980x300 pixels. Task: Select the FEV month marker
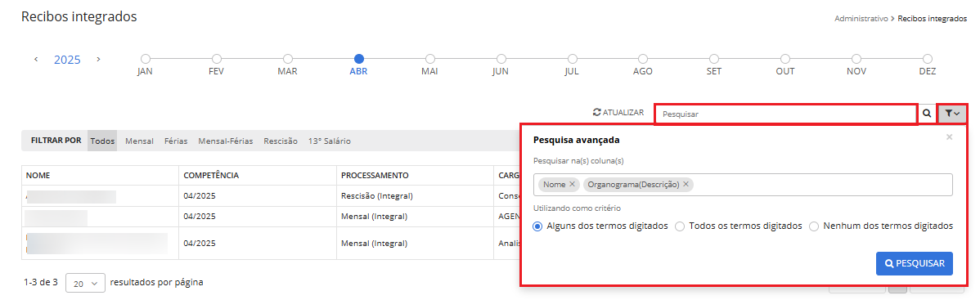216,59
